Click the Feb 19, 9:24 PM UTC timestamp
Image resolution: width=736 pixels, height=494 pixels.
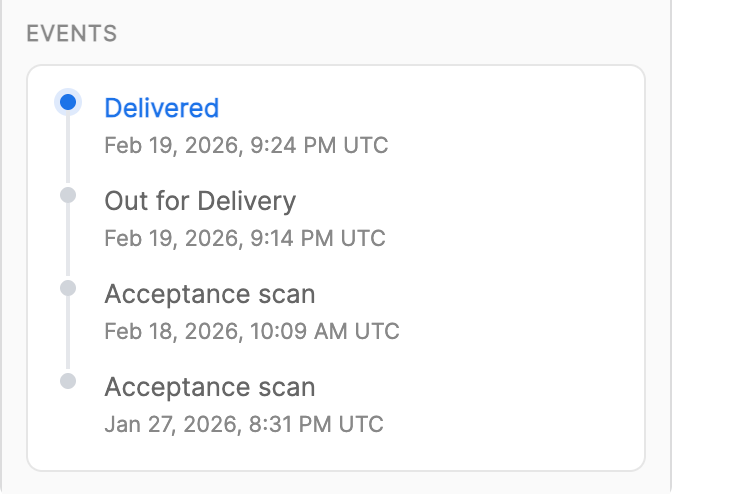[246, 146]
